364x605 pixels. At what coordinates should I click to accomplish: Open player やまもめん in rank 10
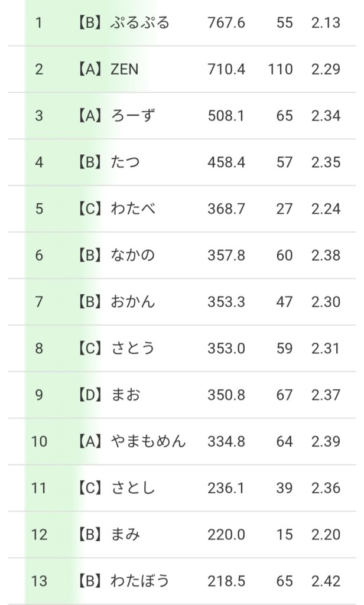click(148, 441)
